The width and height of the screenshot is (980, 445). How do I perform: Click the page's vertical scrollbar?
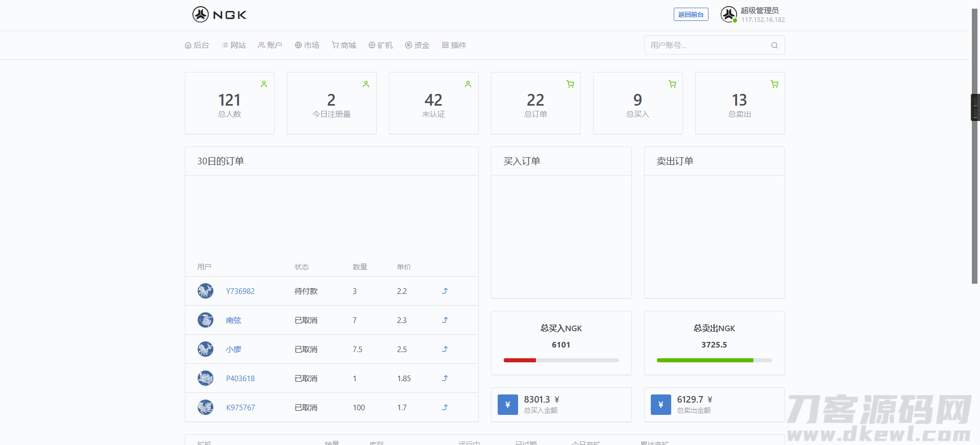coord(974,204)
